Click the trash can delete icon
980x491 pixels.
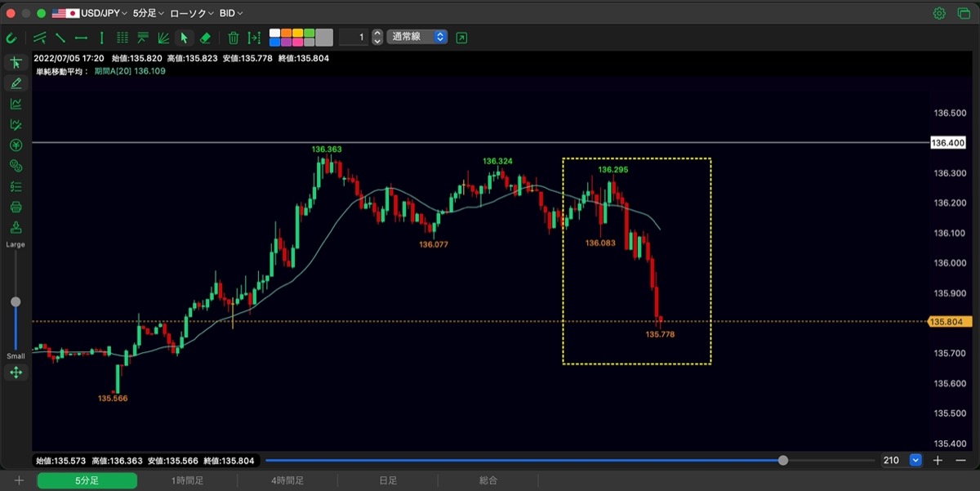[234, 38]
